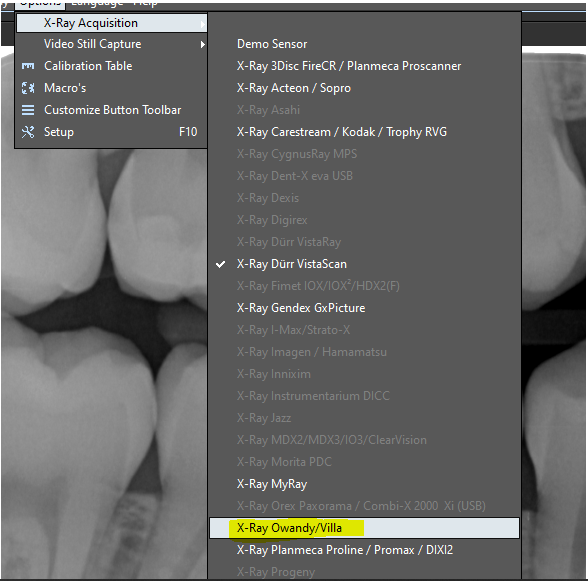Open Calibration Table from the menu
Viewport: 588px width, 581px height.
click(112, 66)
